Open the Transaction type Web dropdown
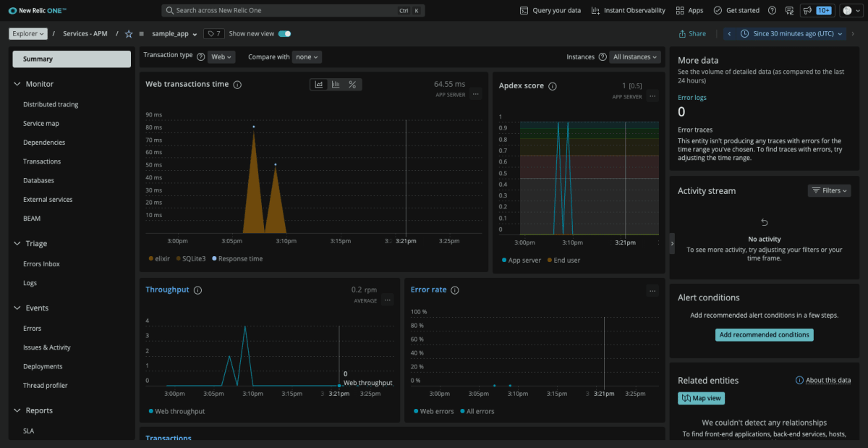The image size is (868, 448). click(x=221, y=57)
